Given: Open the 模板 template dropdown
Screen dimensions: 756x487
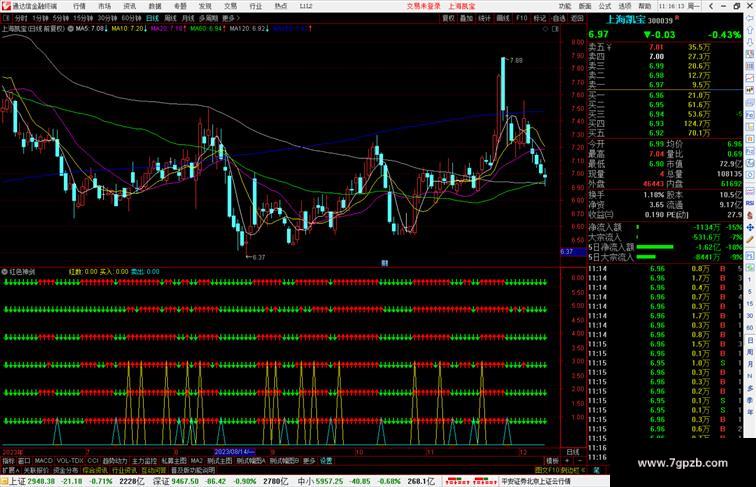Looking at the screenshot, I should (552, 461).
